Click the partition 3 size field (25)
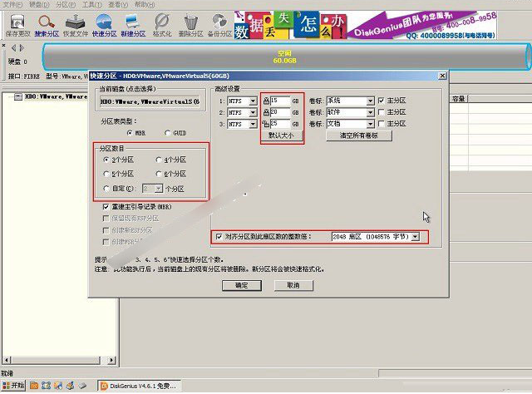 (x=280, y=124)
